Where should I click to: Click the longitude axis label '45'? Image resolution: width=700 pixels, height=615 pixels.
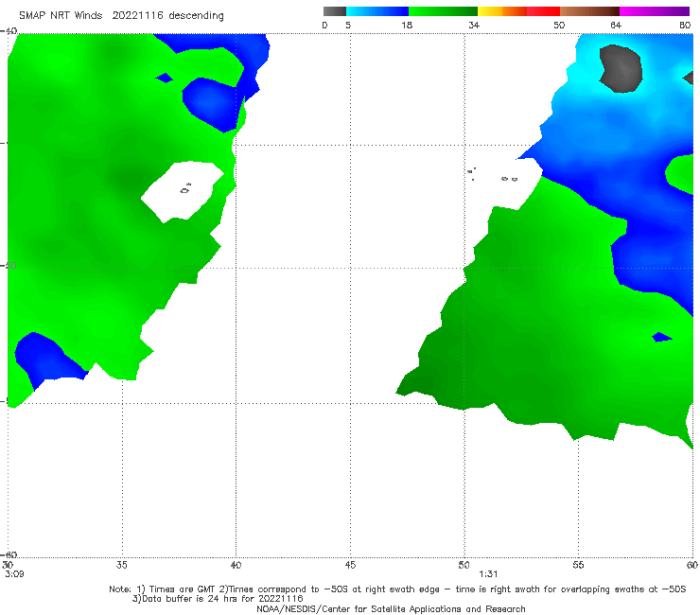point(350,565)
